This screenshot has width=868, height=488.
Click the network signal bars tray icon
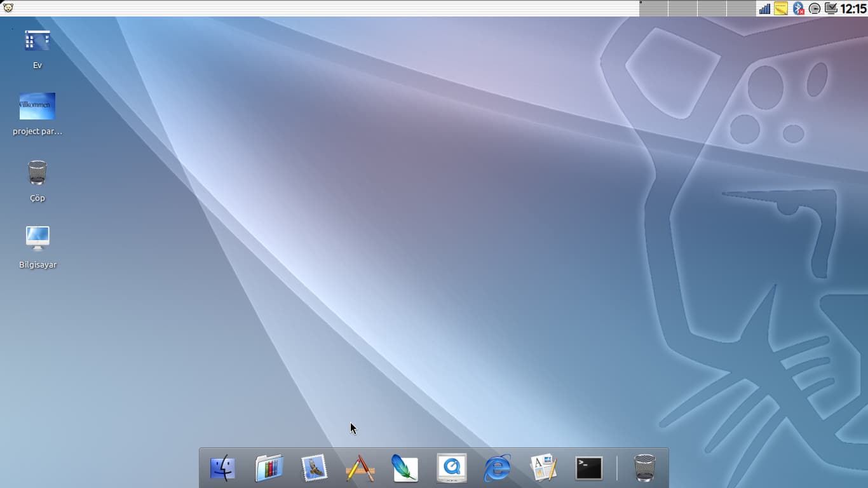coord(764,8)
